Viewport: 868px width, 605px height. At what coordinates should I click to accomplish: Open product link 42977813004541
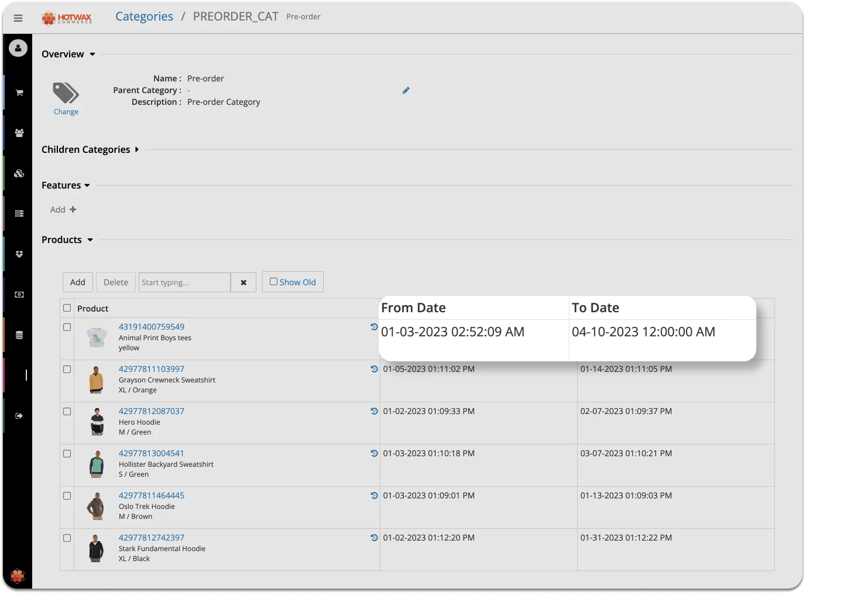click(152, 453)
